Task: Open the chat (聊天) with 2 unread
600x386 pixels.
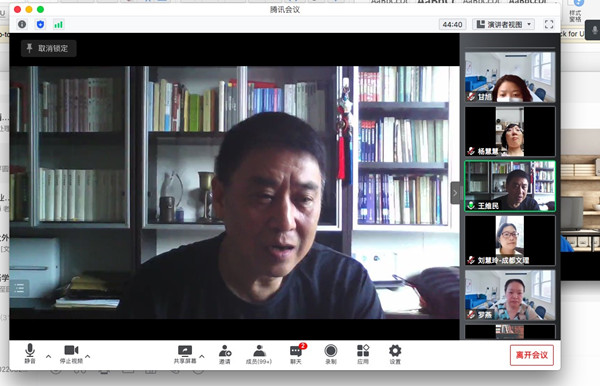Action: (296, 354)
